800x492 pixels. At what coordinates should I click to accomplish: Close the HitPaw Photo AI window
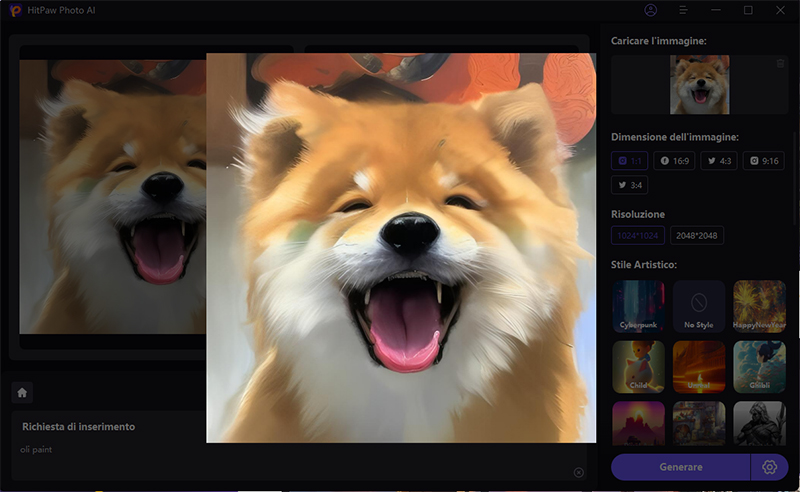pos(780,10)
